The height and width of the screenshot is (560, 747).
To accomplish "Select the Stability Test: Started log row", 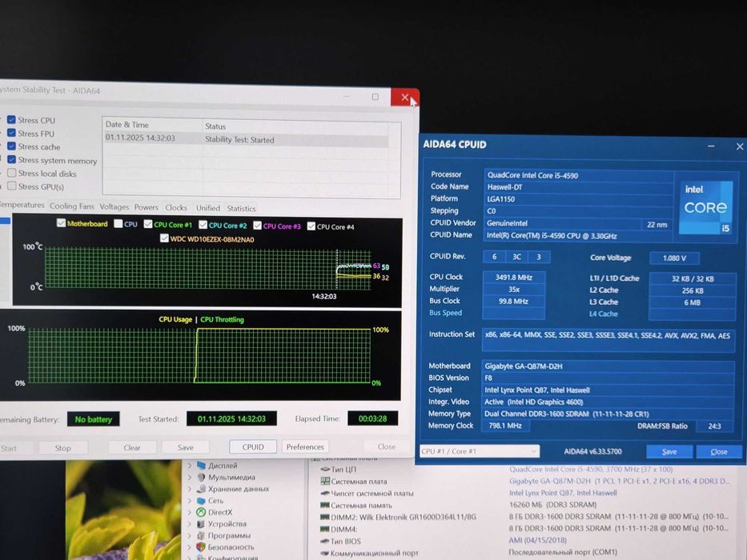I will 247,139.
